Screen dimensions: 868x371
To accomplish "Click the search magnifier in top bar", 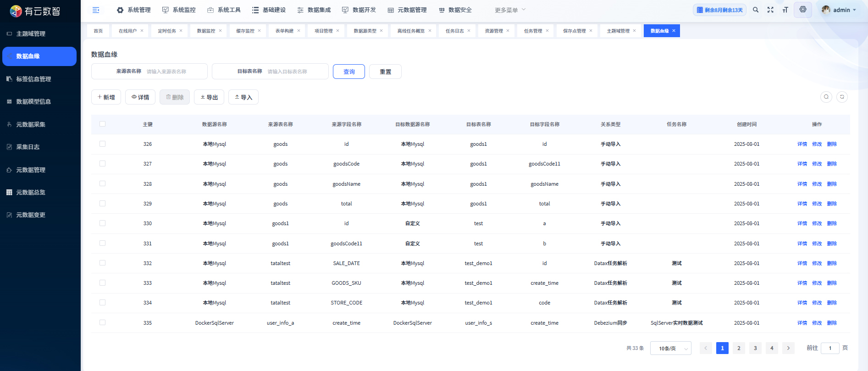I will click(756, 10).
